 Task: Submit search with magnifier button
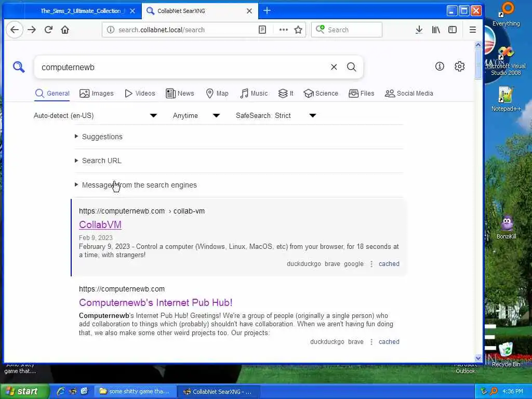click(x=352, y=67)
